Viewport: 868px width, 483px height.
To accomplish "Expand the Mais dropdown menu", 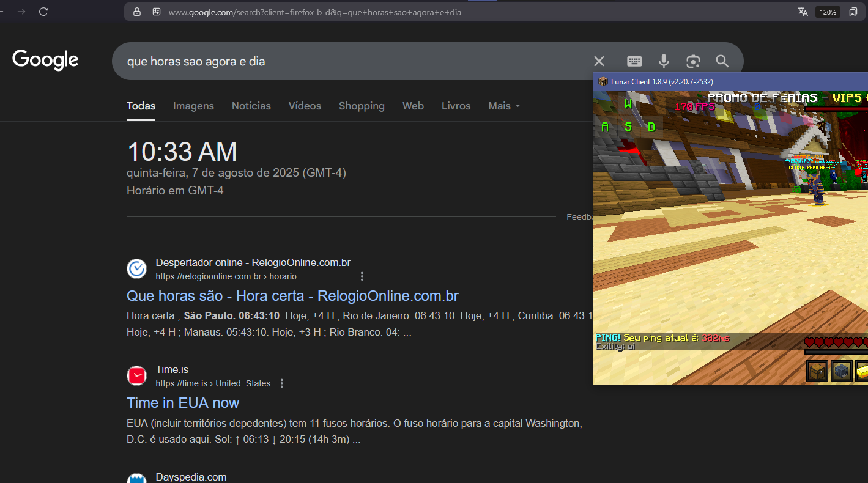I will click(x=504, y=106).
